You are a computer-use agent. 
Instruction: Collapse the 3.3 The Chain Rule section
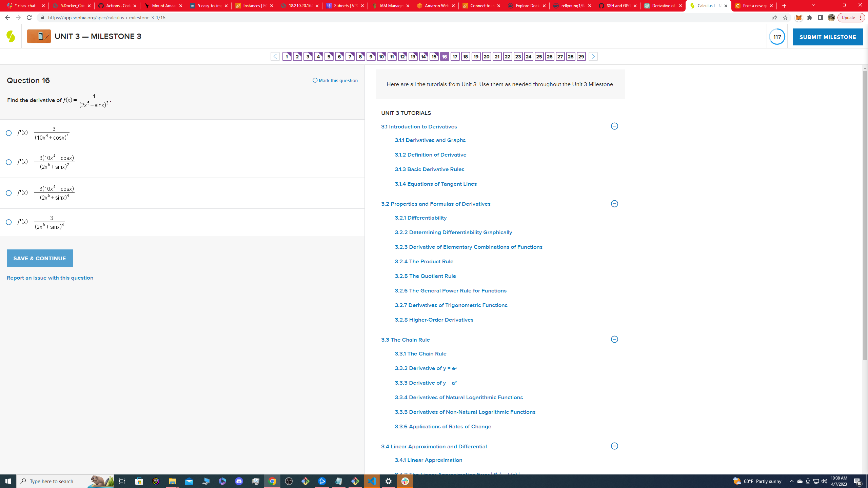tap(614, 340)
